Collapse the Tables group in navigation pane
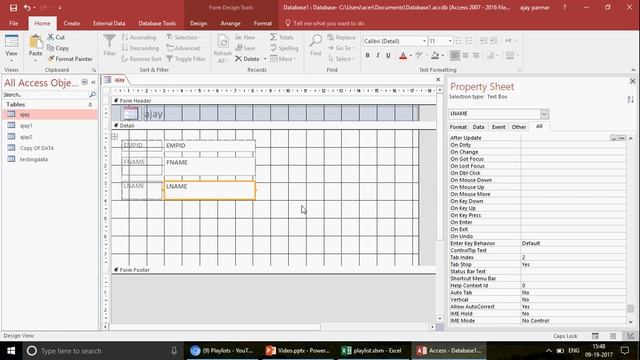 (x=90, y=104)
